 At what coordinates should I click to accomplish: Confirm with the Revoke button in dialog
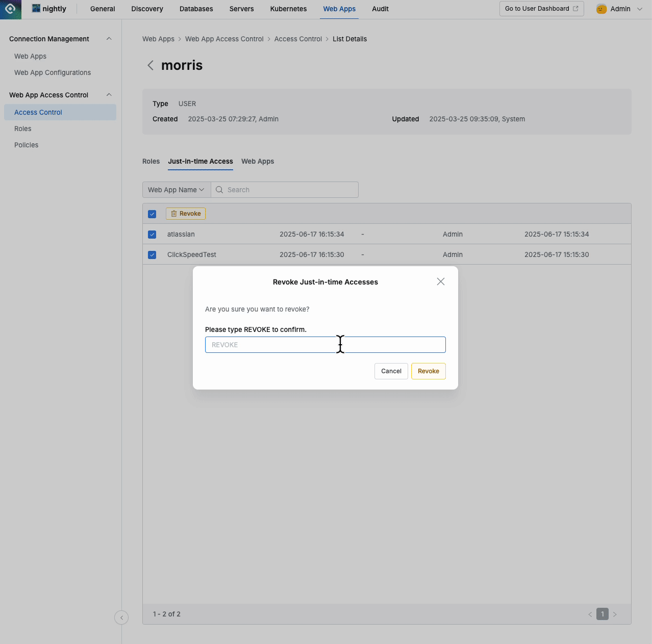pyautogui.click(x=428, y=371)
